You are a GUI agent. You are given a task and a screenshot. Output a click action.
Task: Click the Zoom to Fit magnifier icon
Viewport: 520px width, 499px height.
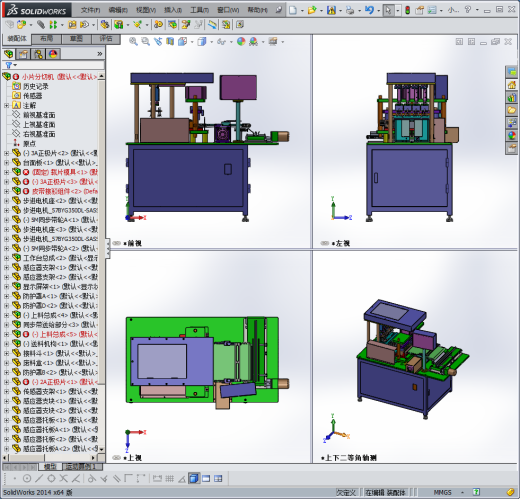pyautogui.click(x=133, y=42)
